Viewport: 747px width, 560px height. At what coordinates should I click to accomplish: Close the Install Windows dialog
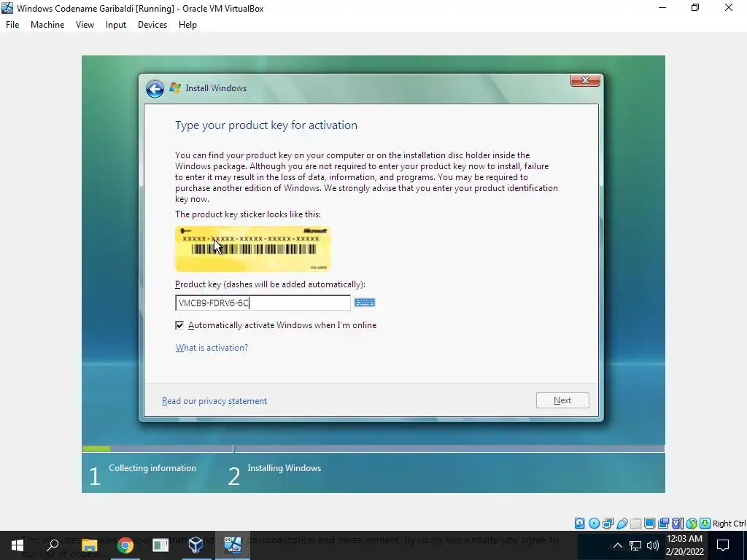(x=585, y=80)
